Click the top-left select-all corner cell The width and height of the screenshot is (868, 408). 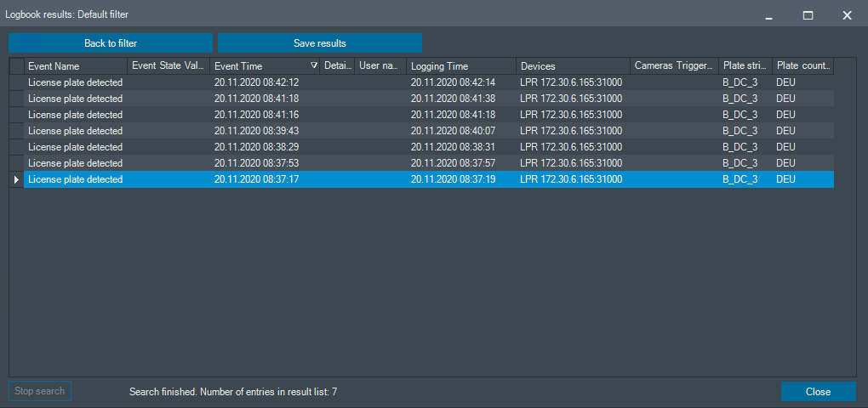(17, 65)
